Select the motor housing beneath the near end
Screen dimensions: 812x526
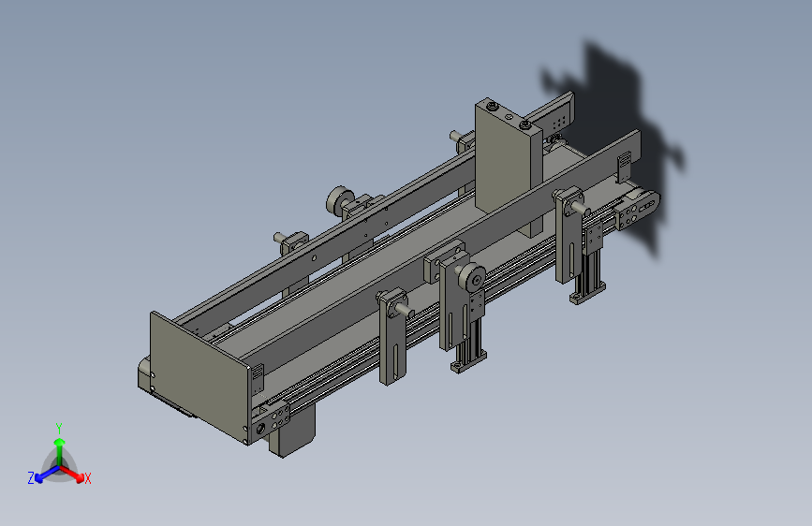pos(292,431)
